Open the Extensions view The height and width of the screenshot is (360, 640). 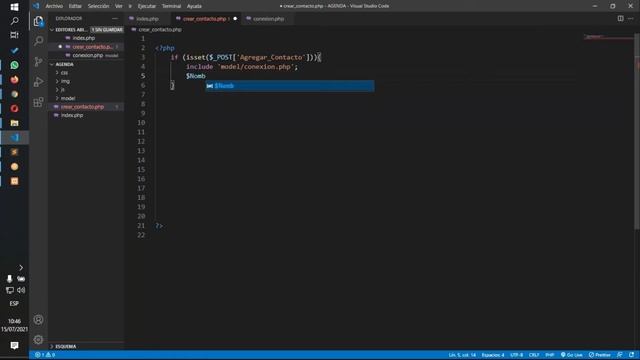click(38, 102)
